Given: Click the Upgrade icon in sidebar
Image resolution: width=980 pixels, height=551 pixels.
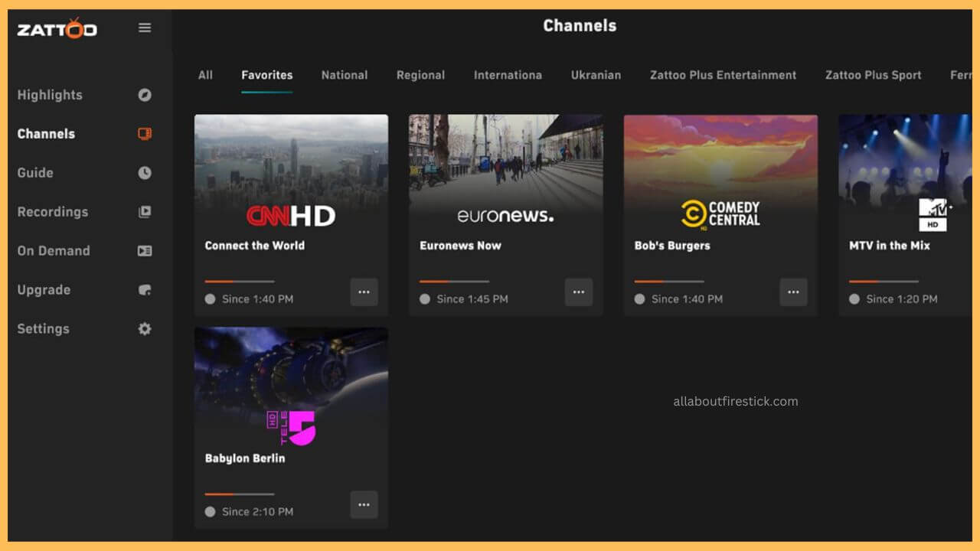Looking at the screenshot, I should [144, 290].
